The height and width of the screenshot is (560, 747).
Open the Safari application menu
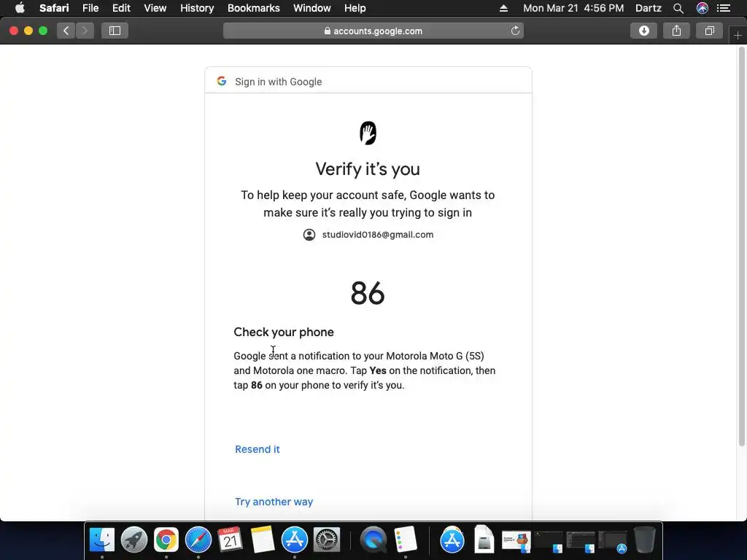(54, 8)
